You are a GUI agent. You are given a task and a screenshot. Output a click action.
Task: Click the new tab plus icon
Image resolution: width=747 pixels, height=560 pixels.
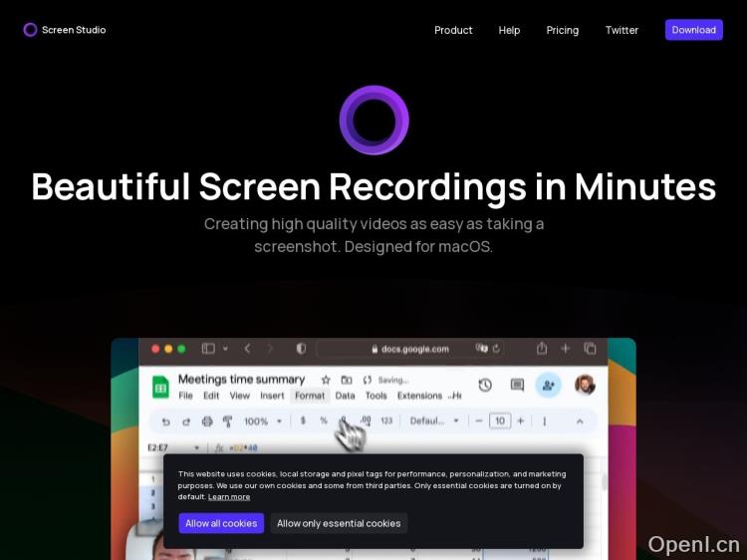point(565,349)
